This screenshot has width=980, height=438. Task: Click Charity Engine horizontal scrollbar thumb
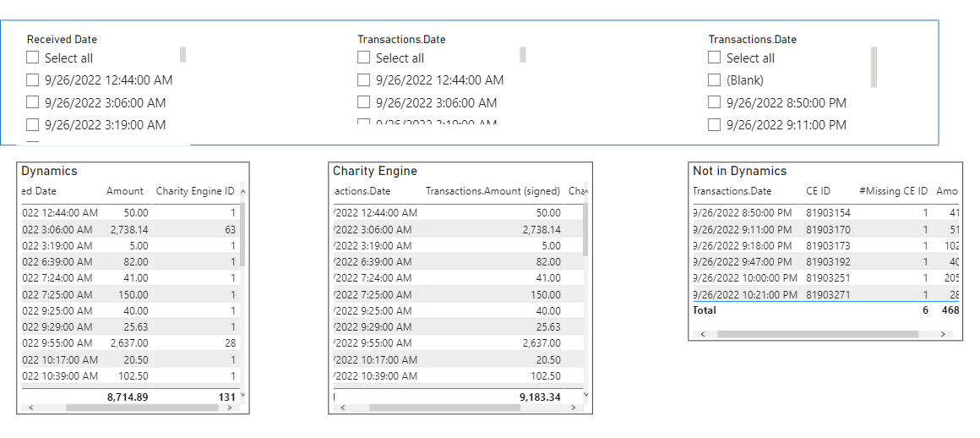(x=444, y=408)
